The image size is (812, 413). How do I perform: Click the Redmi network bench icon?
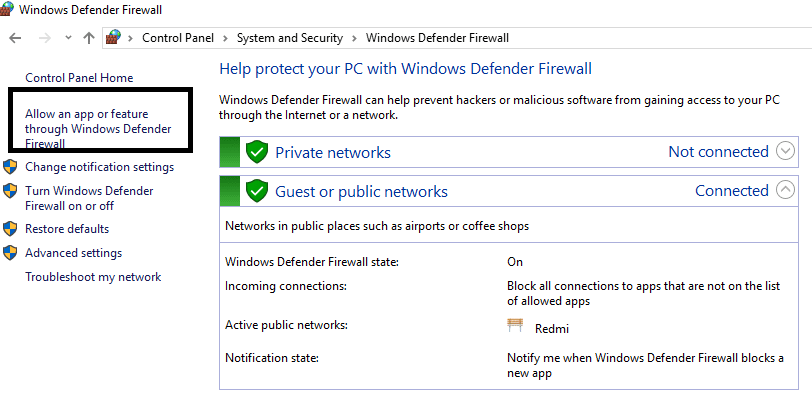515,326
